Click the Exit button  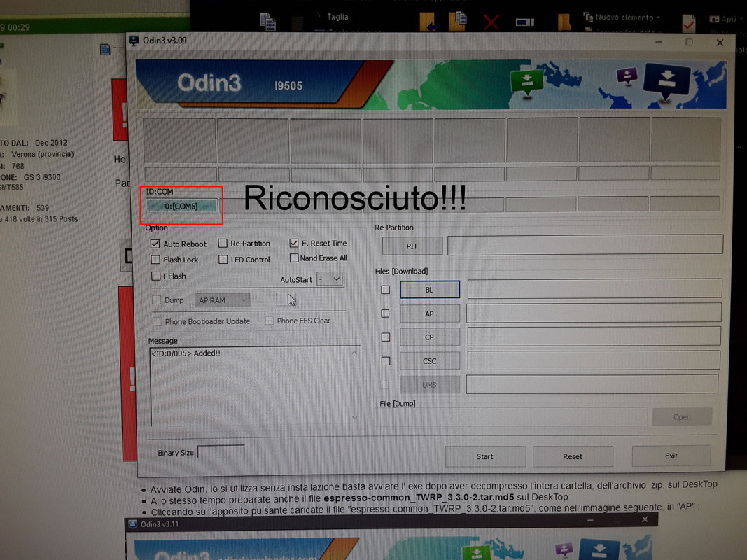pyautogui.click(x=671, y=456)
